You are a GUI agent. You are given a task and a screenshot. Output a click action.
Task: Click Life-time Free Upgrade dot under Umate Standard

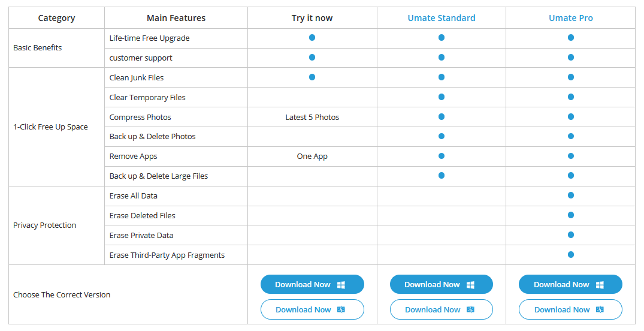(442, 37)
